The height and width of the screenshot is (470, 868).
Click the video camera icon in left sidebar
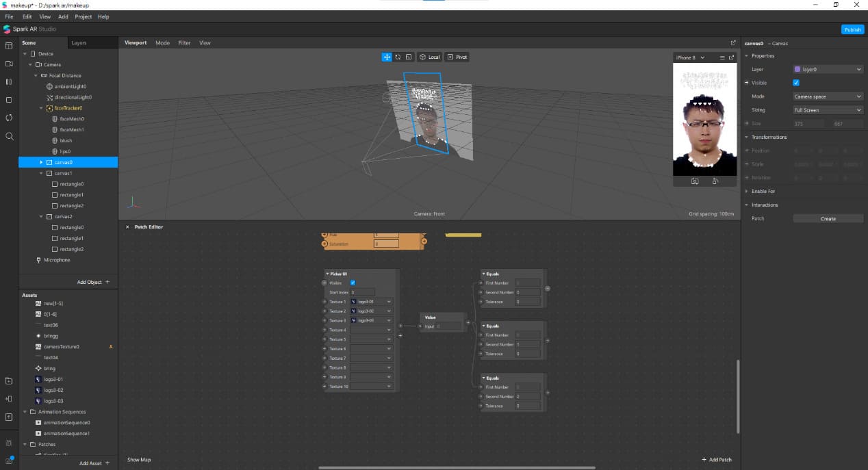(9, 64)
